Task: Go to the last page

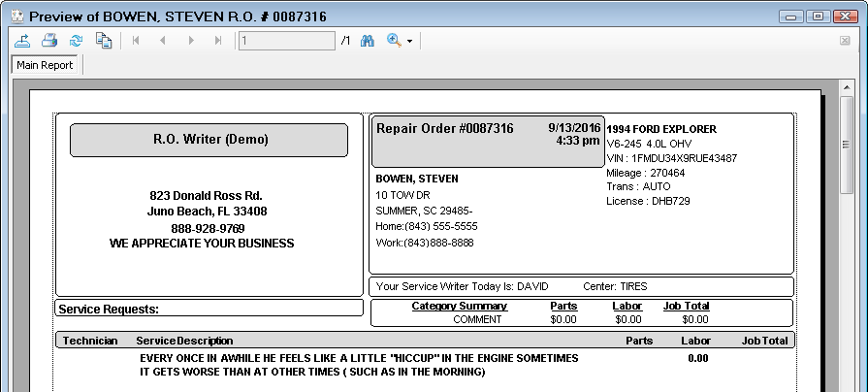Action: [218, 41]
